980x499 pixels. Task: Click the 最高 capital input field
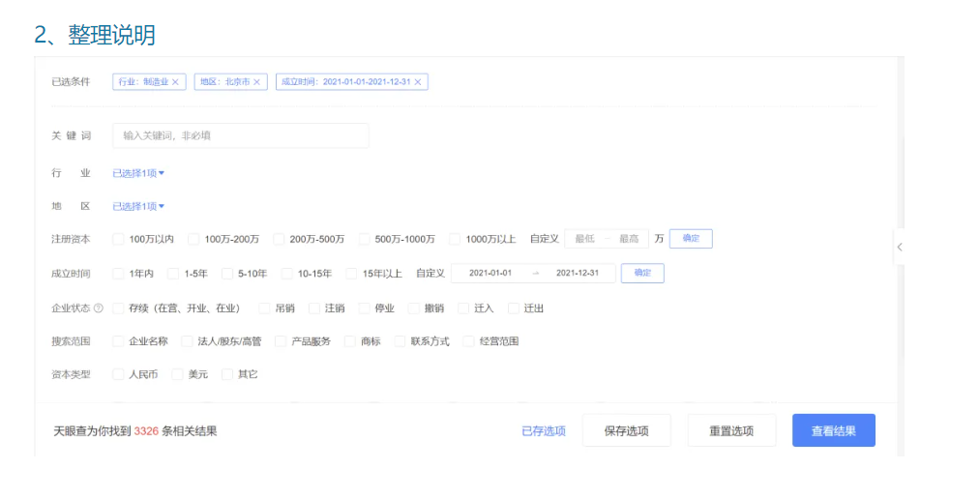[629, 239]
